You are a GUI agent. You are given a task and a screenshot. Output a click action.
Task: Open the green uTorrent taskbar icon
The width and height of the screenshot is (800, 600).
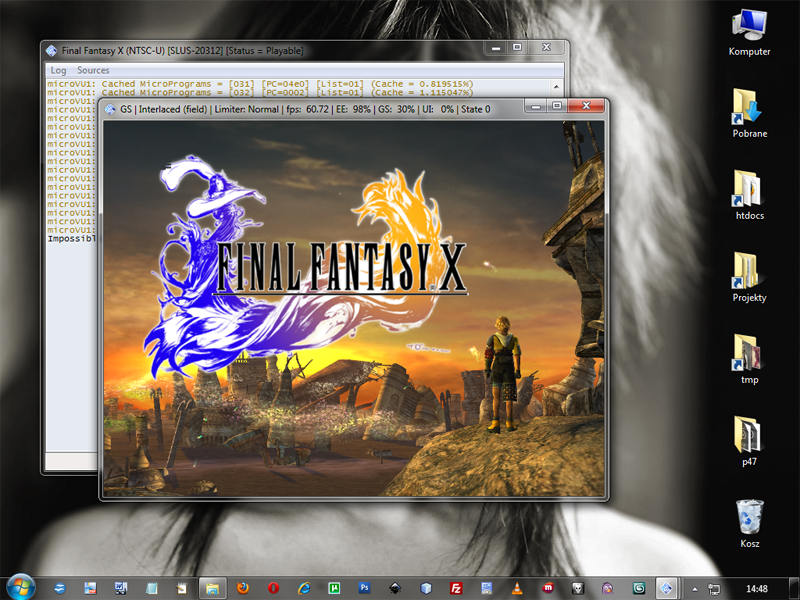[334, 588]
